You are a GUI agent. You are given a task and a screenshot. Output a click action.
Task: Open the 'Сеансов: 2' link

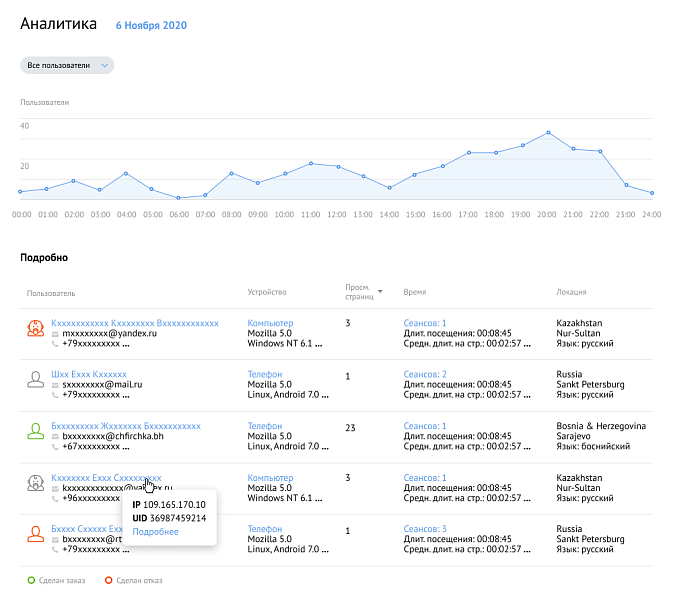point(424,374)
